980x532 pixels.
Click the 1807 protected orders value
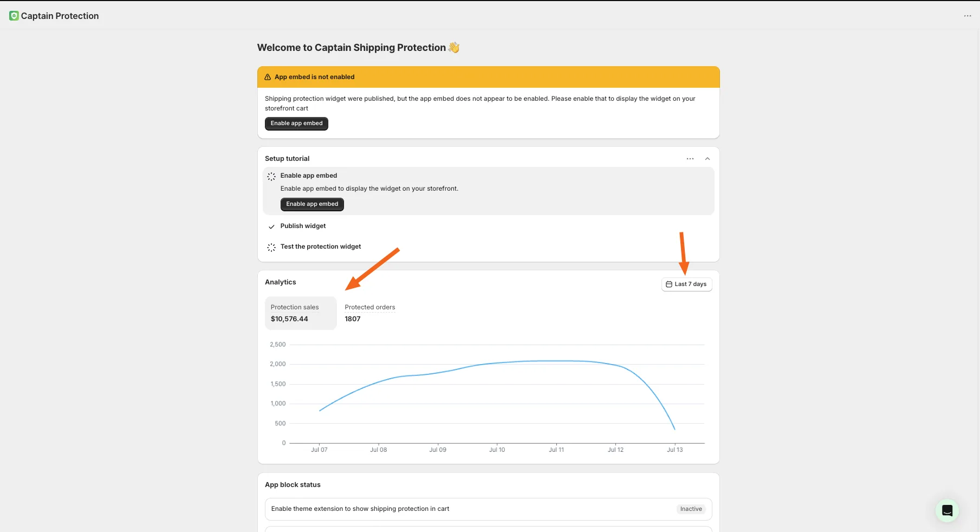click(x=353, y=319)
